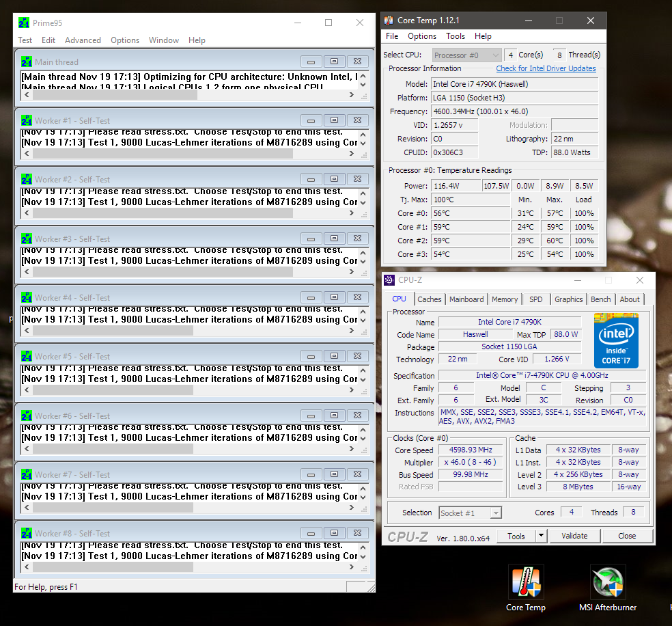
Task: Open the Core Temp Tools menu
Action: tap(455, 36)
